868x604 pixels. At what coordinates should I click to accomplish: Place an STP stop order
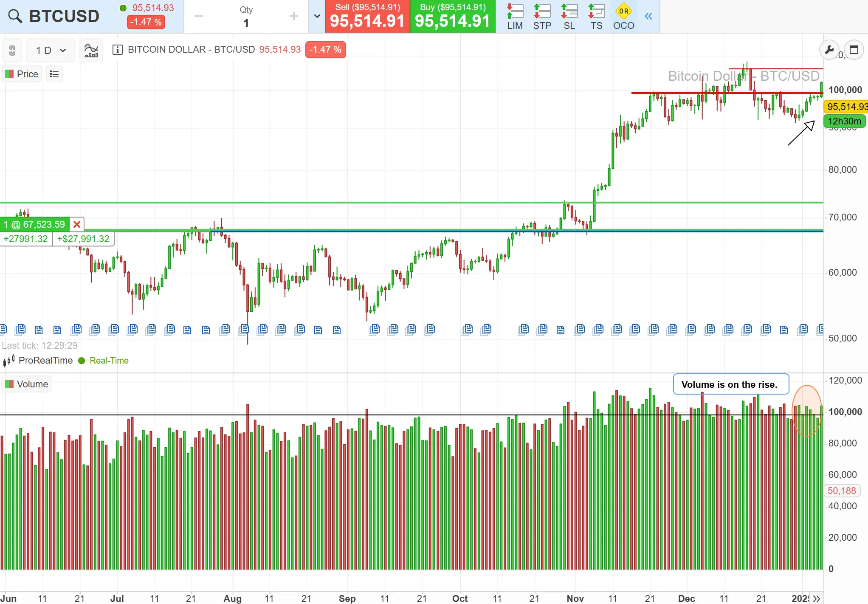tap(542, 17)
